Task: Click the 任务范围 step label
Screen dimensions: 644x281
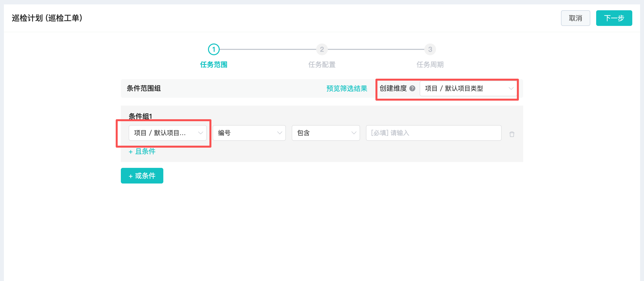Action: [x=214, y=65]
